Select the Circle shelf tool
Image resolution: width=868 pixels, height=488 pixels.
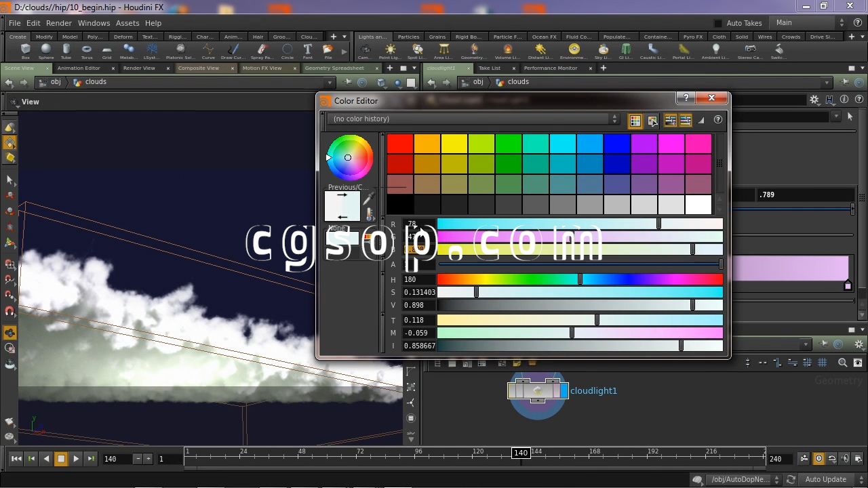coord(288,52)
